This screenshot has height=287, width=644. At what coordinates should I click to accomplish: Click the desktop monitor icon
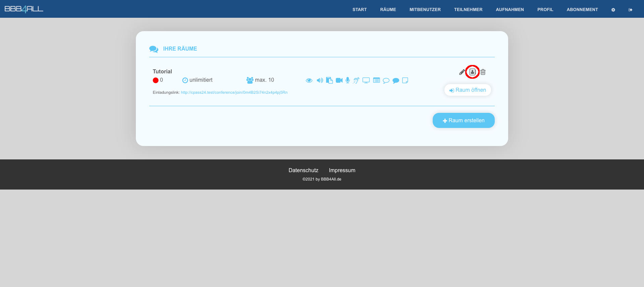pos(366,80)
